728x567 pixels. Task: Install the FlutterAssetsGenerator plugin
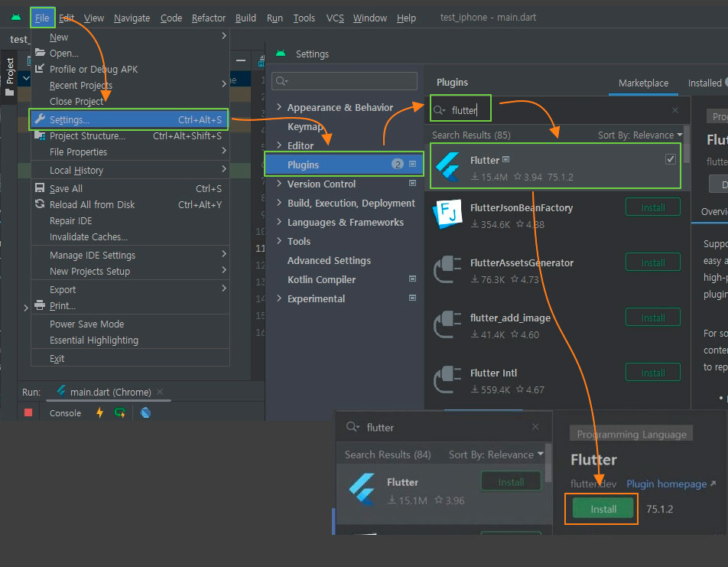(x=653, y=262)
